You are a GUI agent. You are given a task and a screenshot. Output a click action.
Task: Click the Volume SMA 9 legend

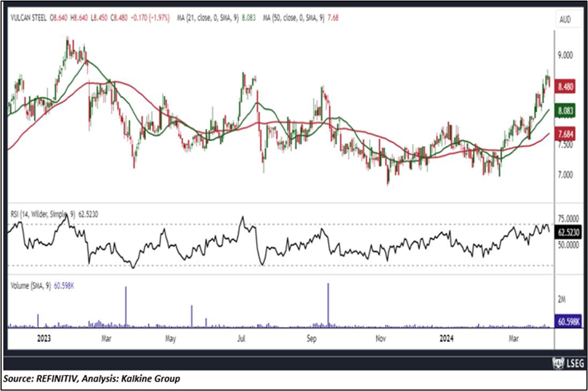point(42,286)
